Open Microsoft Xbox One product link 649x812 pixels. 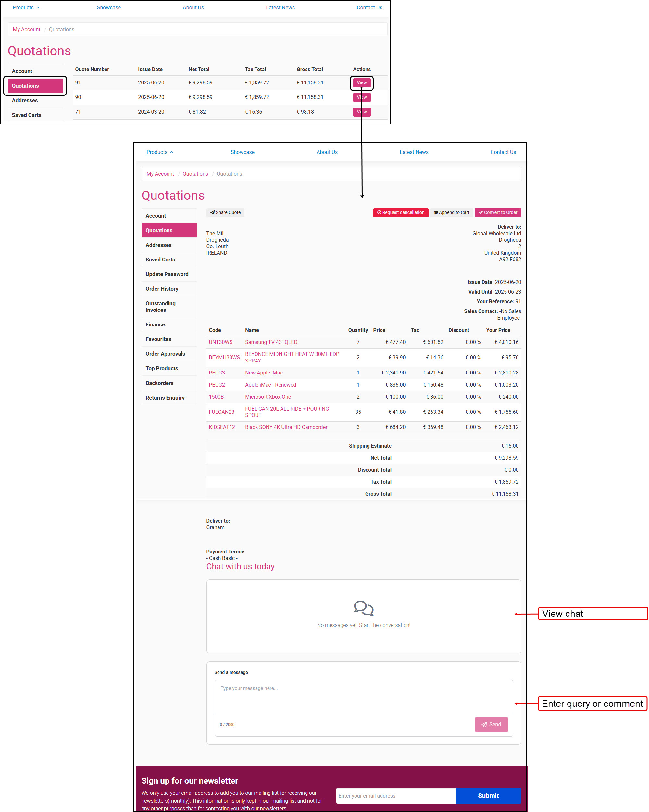coord(268,397)
